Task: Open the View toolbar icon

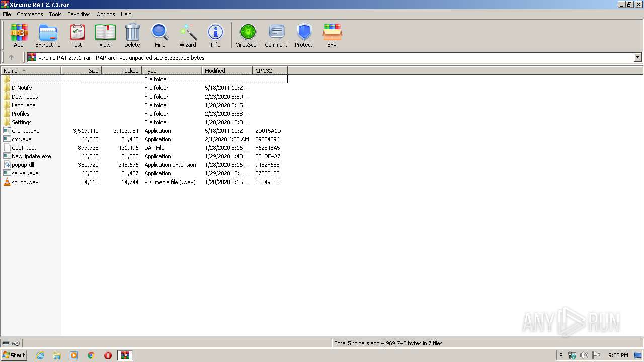Action: (105, 35)
